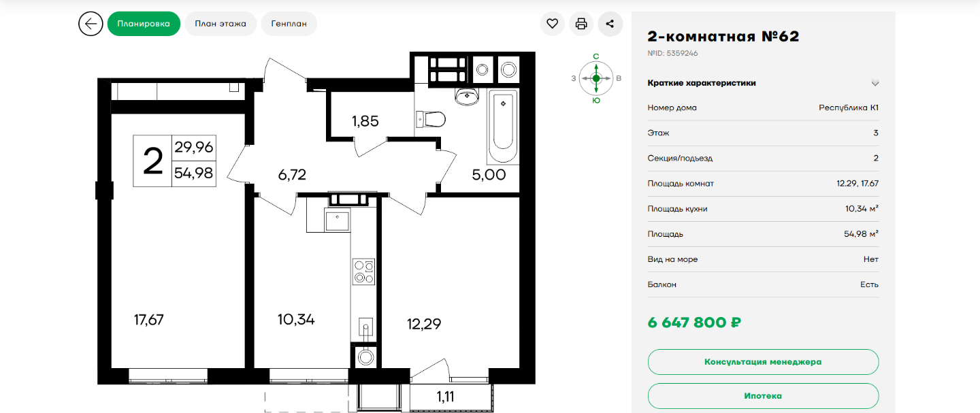Switch to the Планировка tab
The image size is (980, 413).
coord(144,24)
